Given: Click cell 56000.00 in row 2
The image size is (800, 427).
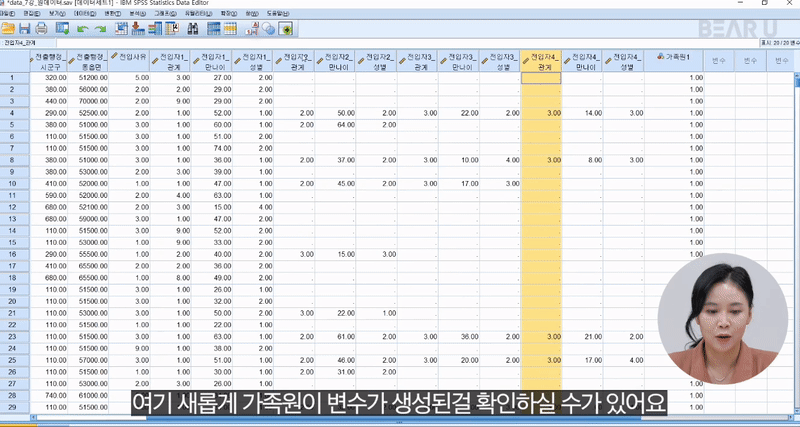Looking at the screenshot, I should (x=88, y=89).
